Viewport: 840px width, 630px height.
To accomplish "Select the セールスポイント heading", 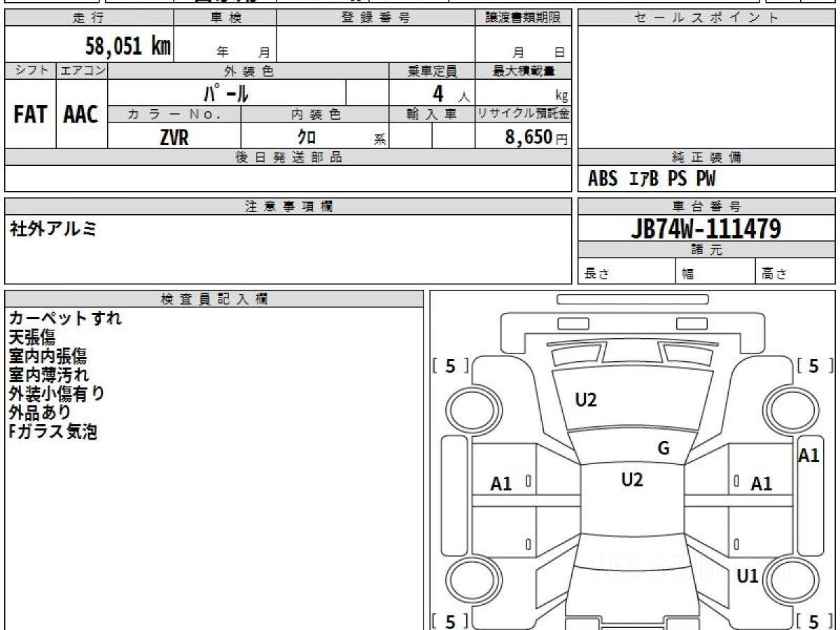I will pos(706,18).
